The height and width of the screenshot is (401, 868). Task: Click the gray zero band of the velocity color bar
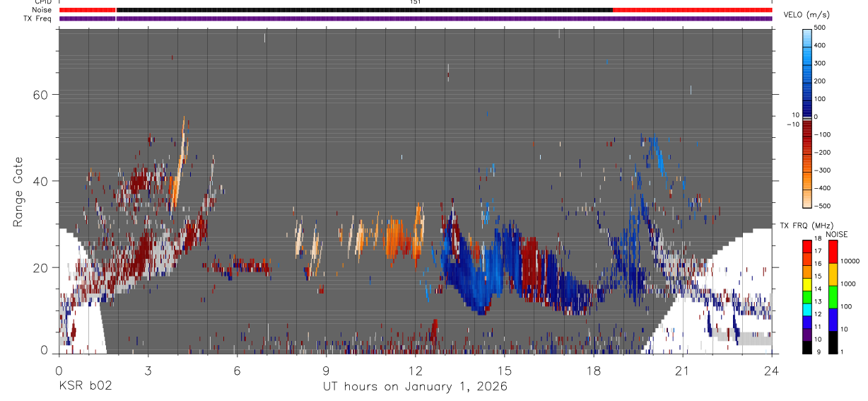coord(807,117)
